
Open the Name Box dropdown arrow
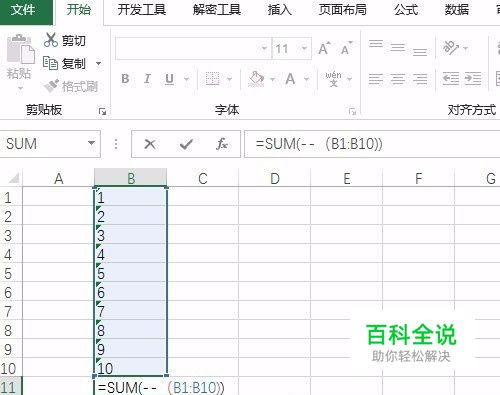(91, 143)
